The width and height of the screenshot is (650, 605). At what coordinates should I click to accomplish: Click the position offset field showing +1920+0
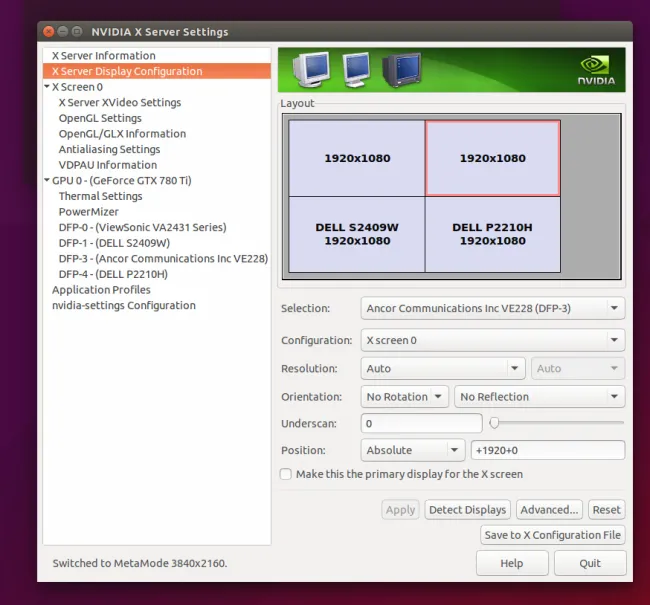[x=547, y=450]
